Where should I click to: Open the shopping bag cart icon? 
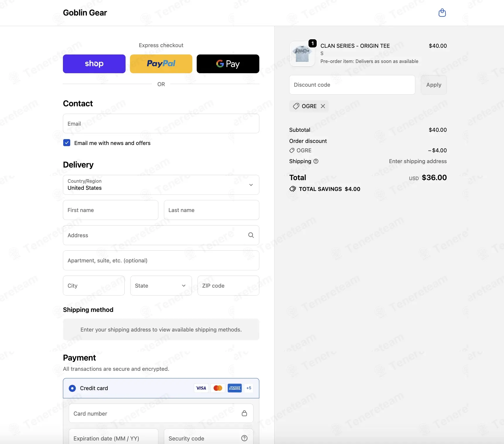442,13
